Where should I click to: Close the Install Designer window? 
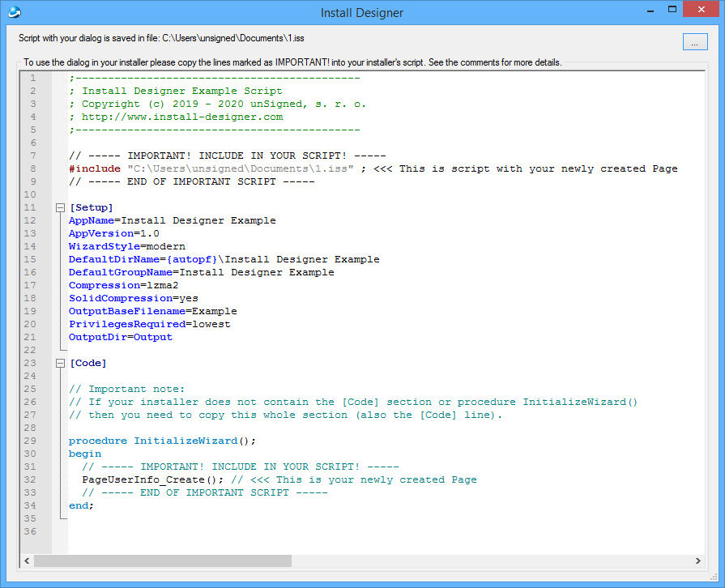point(701,9)
